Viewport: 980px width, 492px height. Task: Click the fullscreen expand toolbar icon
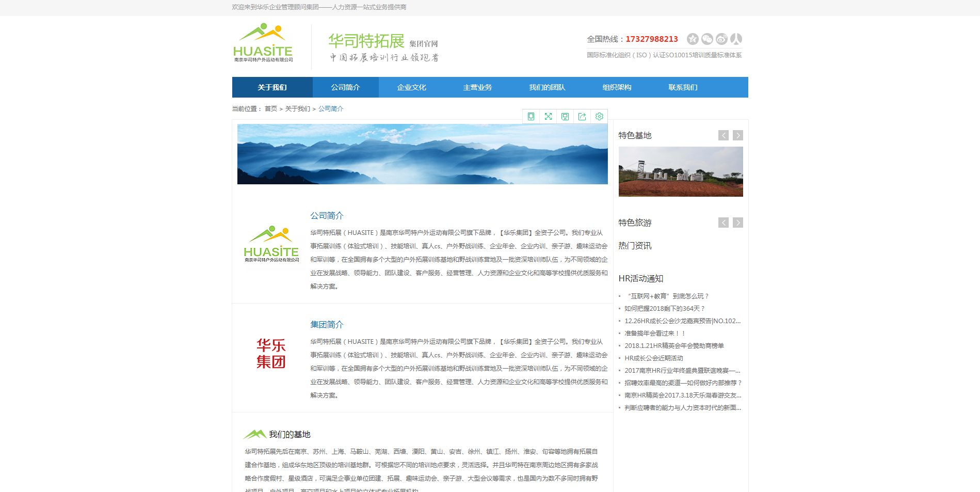tap(548, 117)
